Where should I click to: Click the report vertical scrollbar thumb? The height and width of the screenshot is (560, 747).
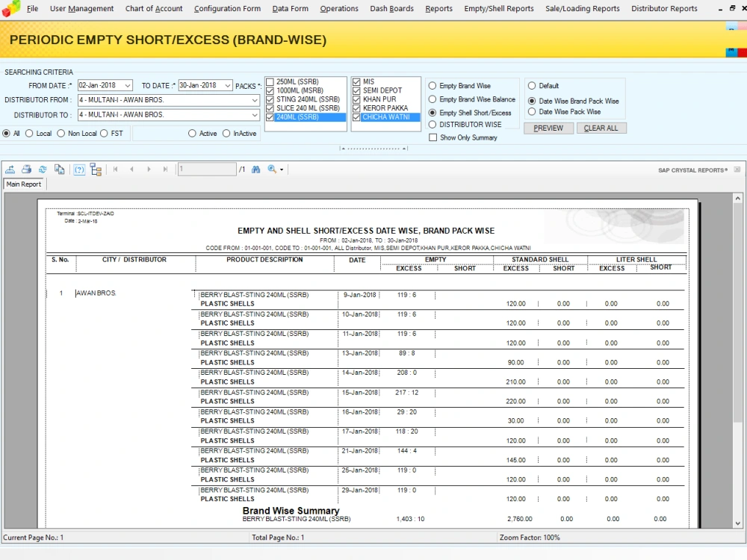[737, 312]
